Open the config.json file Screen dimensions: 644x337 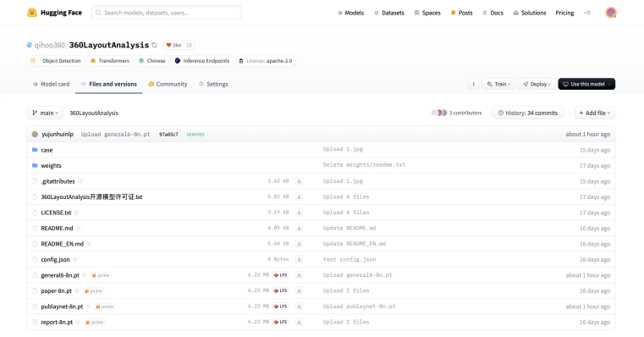pos(56,260)
